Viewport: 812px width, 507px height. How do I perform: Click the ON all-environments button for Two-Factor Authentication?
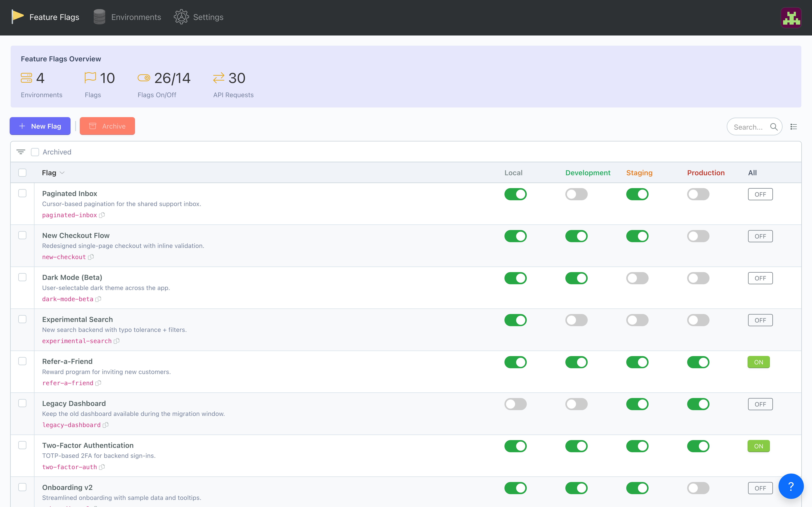click(758, 446)
